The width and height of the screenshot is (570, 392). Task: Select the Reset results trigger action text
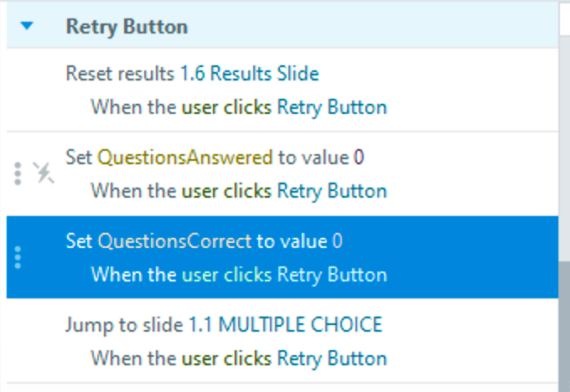(x=121, y=74)
